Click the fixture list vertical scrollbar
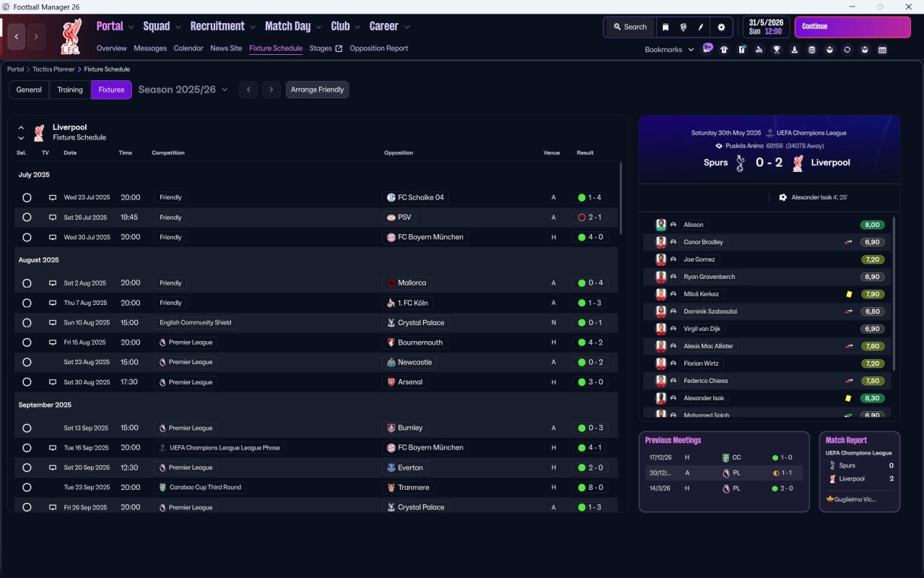The image size is (924, 578). point(620,199)
